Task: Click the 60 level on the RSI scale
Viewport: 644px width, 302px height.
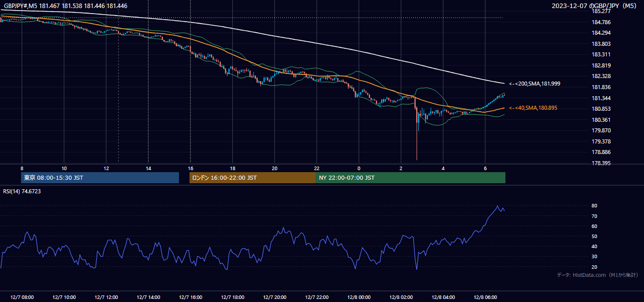Action: pyautogui.click(x=595, y=226)
